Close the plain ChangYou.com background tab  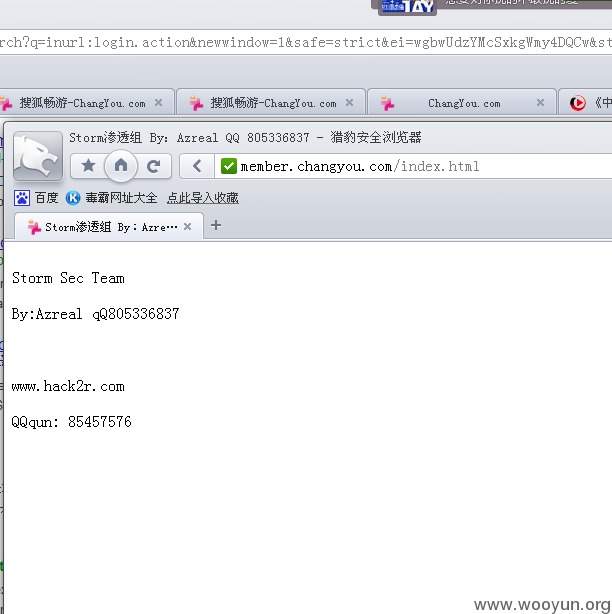[540, 103]
